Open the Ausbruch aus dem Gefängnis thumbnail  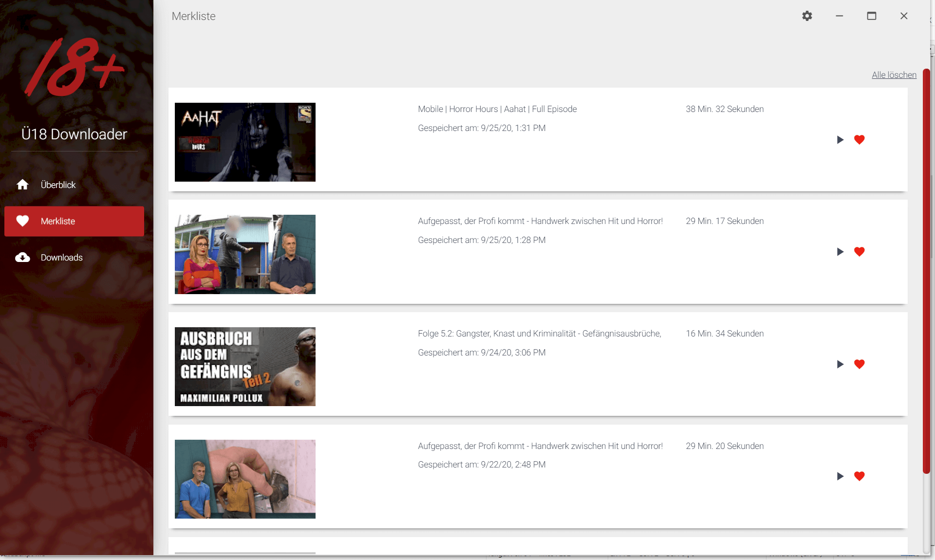245,367
